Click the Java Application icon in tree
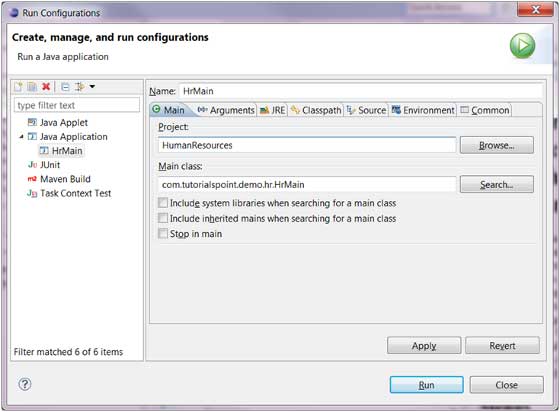This screenshot has height=412, width=560. coord(32,136)
